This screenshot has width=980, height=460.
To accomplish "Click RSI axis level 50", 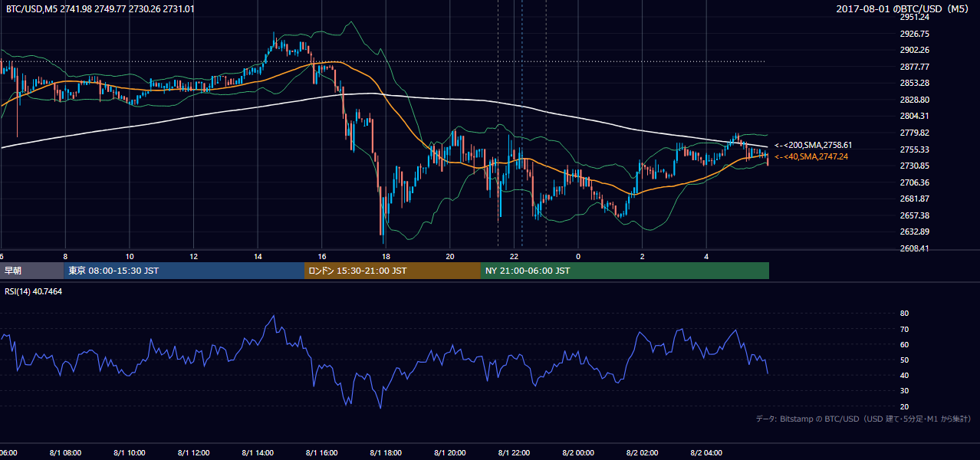I will coord(904,360).
